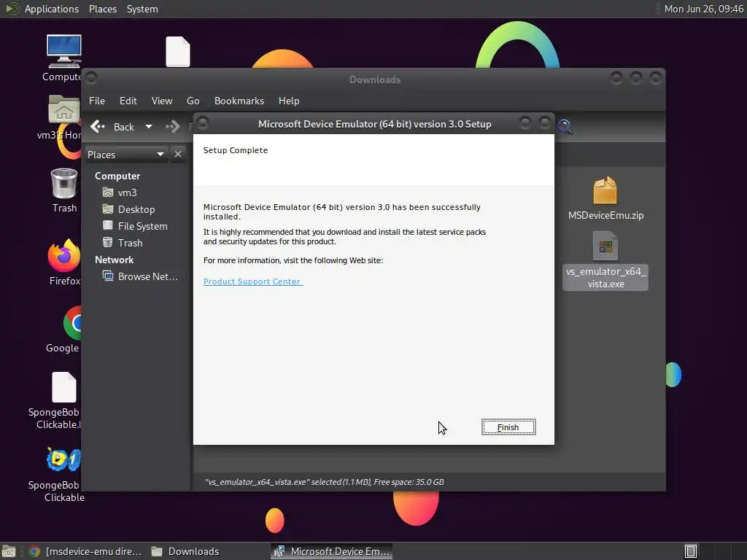The height and width of the screenshot is (560, 747).
Task: Click the workspace switcher icon in bottom panel
Action: point(691,551)
